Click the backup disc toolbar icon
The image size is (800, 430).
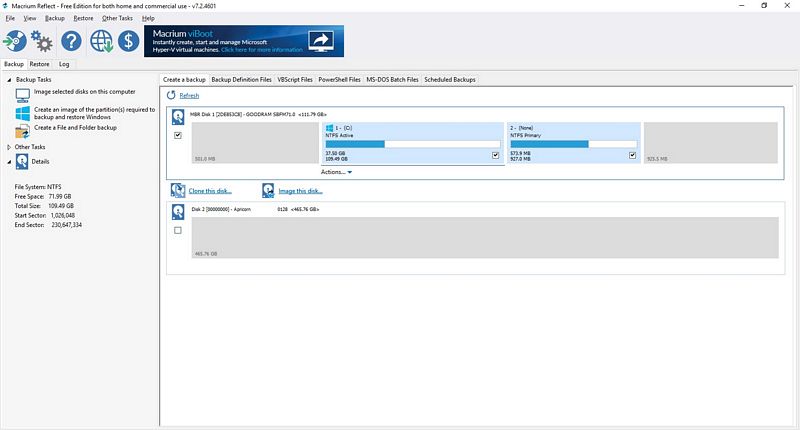pyautogui.click(x=15, y=41)
